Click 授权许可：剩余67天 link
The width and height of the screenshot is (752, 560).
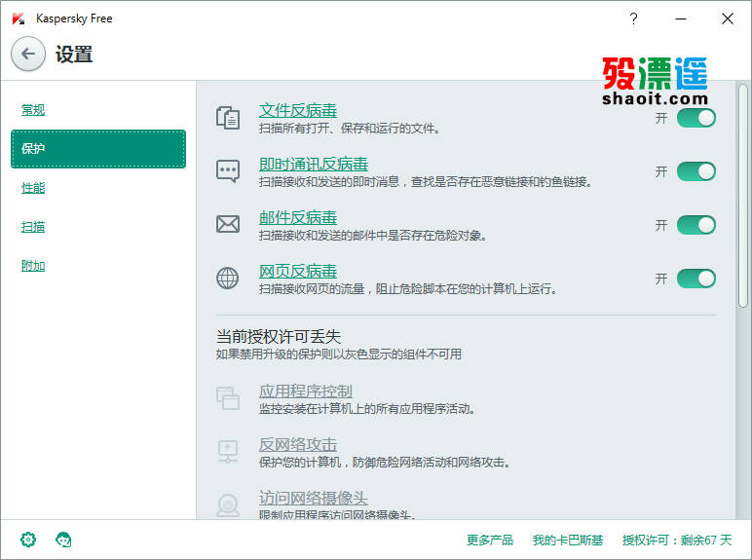(x=677, y=541)
